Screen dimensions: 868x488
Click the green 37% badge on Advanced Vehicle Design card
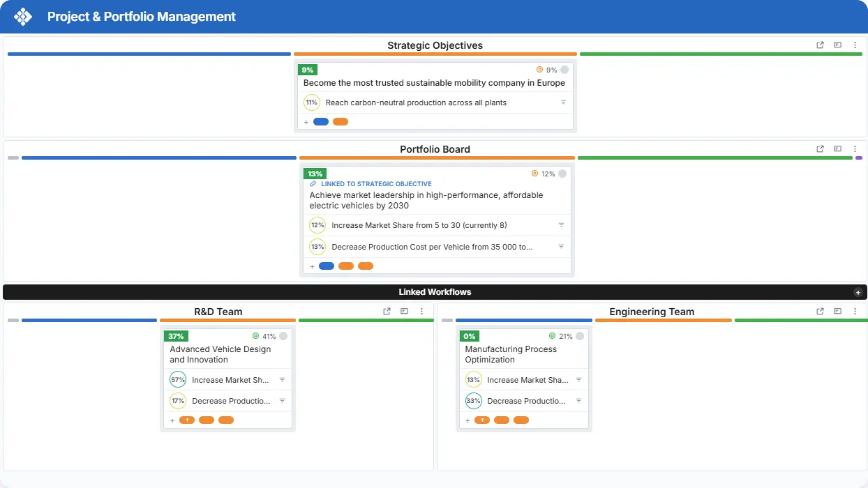(x=176, y=336)
